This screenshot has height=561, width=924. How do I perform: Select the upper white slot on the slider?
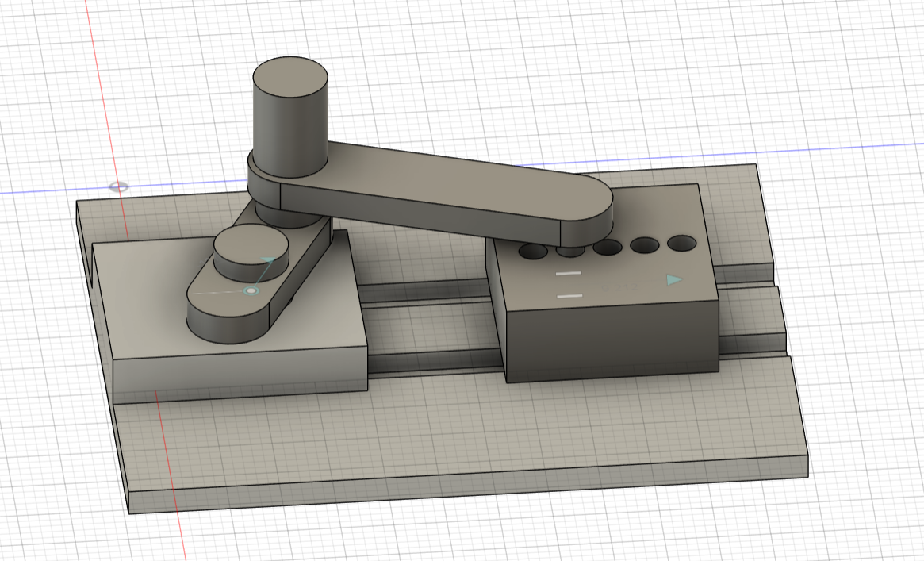click(x=569, y=274)
